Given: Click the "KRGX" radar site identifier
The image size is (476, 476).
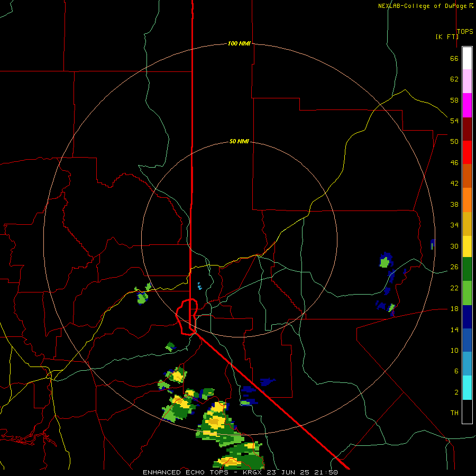Looking at the screenshot, I should tap(252, 472).
